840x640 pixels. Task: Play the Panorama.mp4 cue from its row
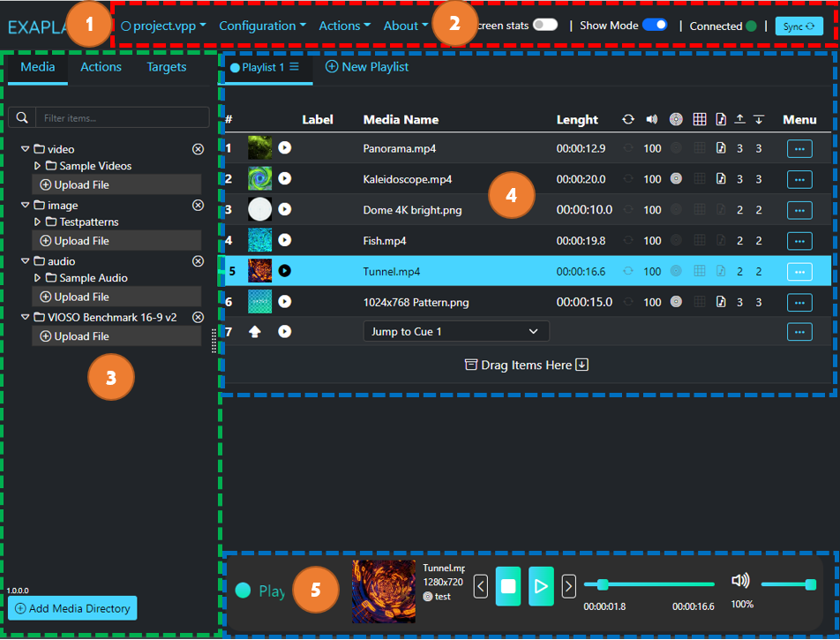click(x=285, y=148)
